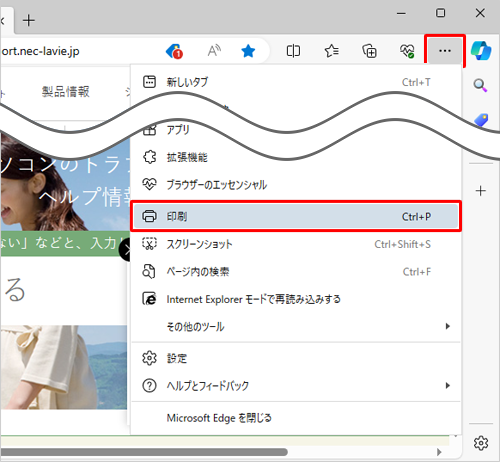500x462 pixels.
Task: Click the gear icon beside 設定
Action: point(149,358)
